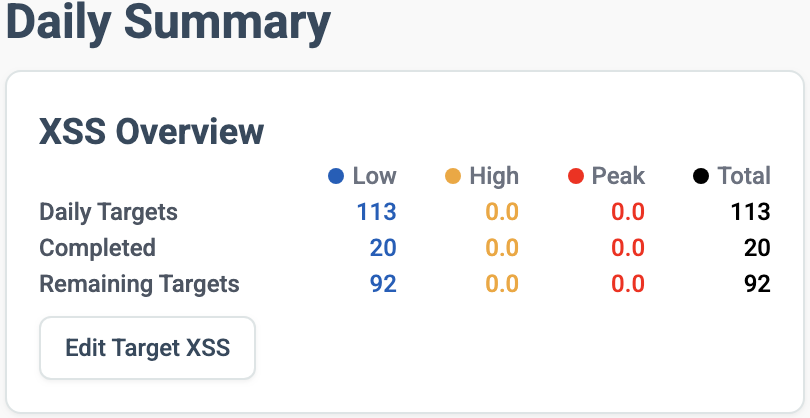Click the Edit Target XSS button

pyautogui.click(x=147, y=348)
